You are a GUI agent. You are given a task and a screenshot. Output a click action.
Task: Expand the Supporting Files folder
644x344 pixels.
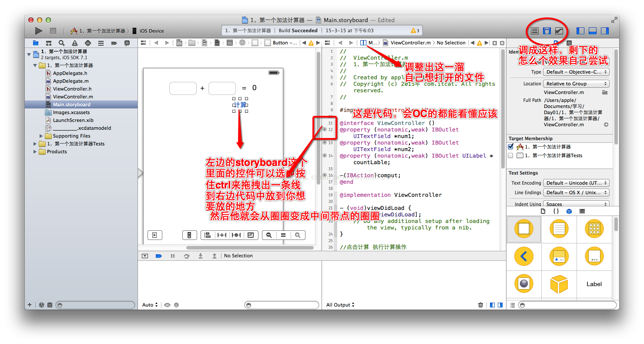click(41, 136)
